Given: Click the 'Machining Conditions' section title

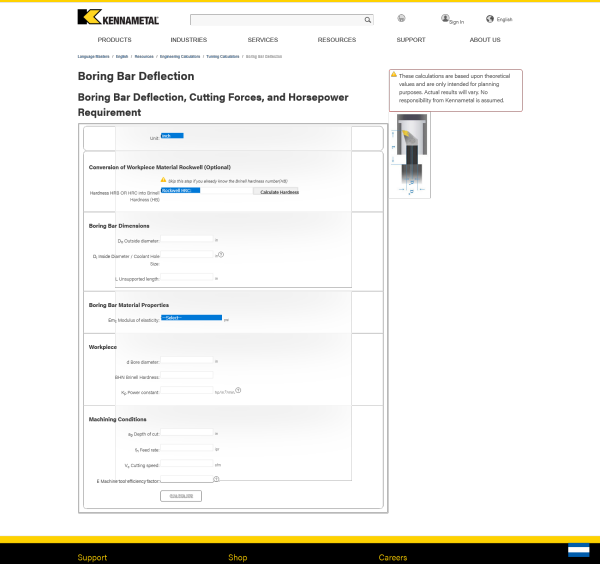Looking at the screenshot, I should [x=117, y=419].
